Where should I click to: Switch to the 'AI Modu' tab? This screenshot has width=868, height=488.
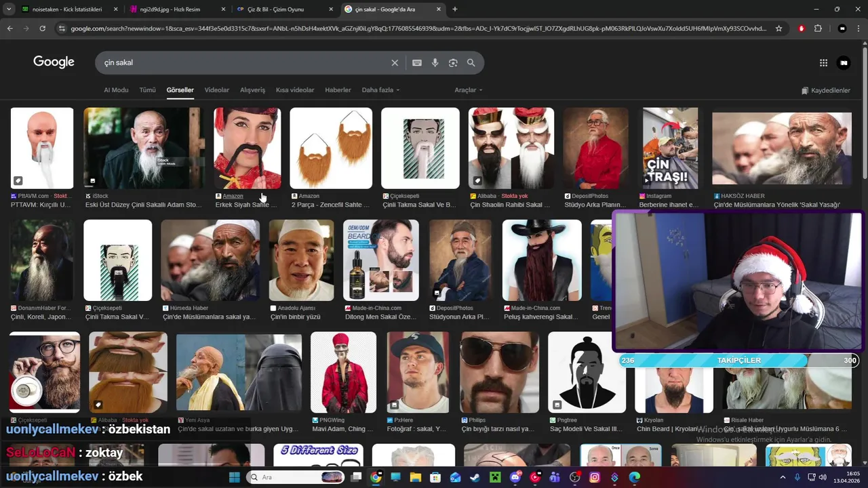coord(116,90)
